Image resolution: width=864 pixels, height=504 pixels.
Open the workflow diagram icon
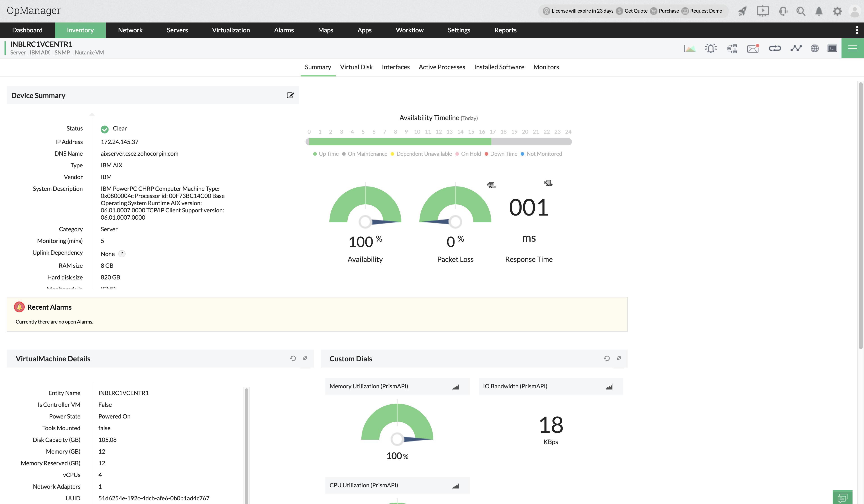click(732, 48)
